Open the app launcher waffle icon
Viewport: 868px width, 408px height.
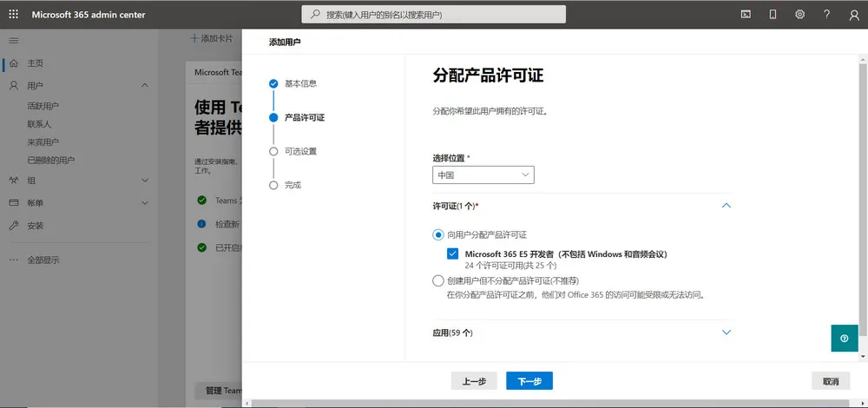point(13,14)
